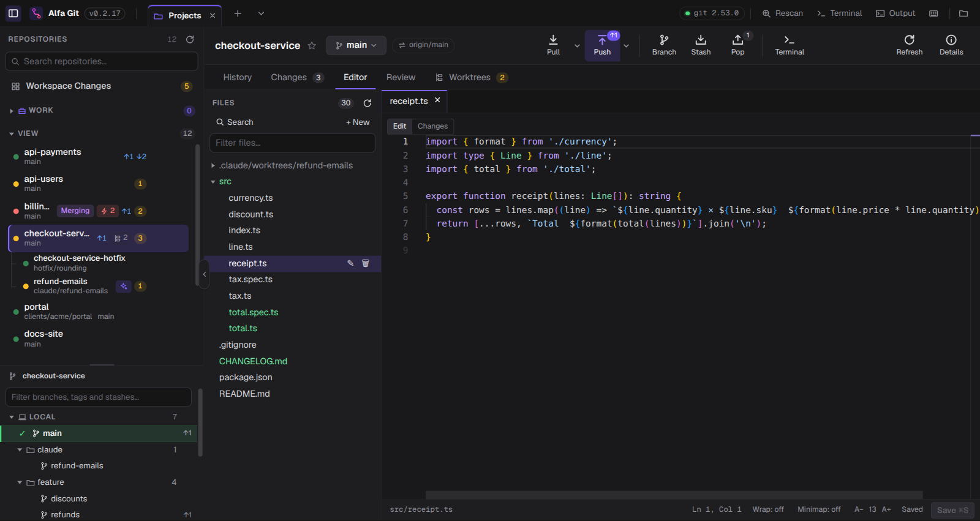Screen dimensions: 980x521
Task: Create a new file with + New
Action: point(358,122)
